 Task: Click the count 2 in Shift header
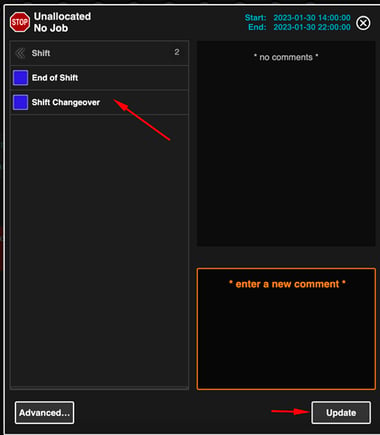pyautogui.click(x=177, y=52)
